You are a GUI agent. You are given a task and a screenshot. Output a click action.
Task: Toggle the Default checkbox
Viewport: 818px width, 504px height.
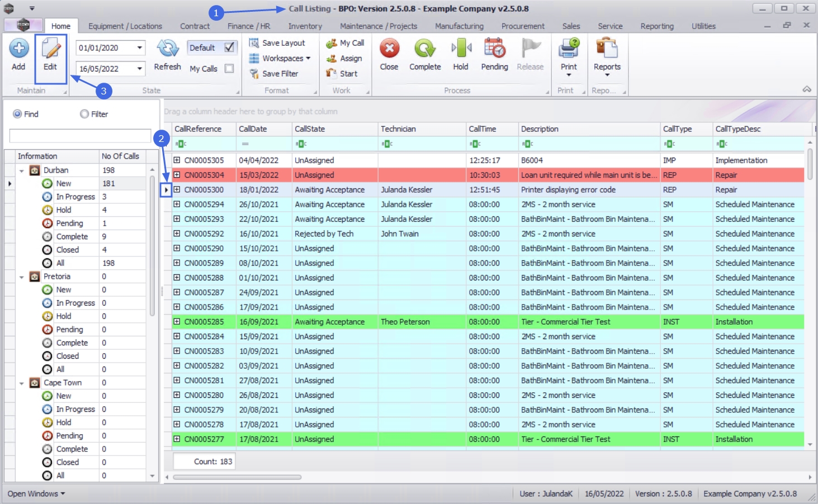pyautogui.click(x=229, y=47)
